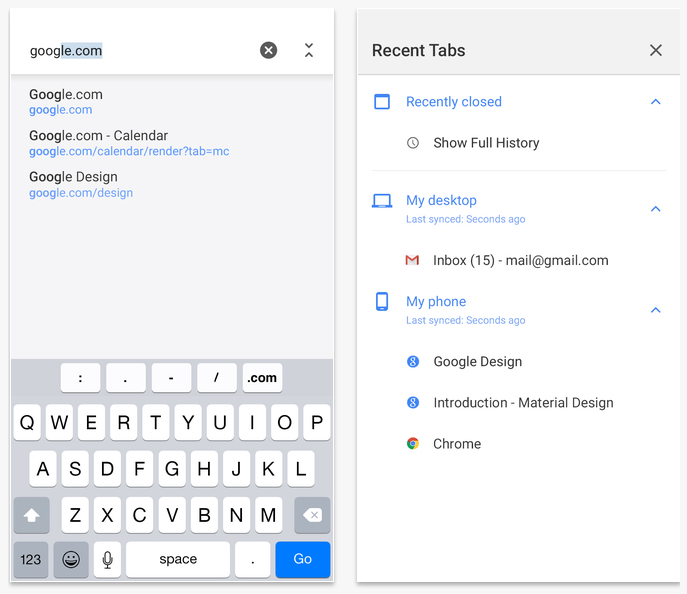Switch to the 123 numeric keyboard
Screen dimensions: 687x594
pyautogui.click(x=31, y=559)
